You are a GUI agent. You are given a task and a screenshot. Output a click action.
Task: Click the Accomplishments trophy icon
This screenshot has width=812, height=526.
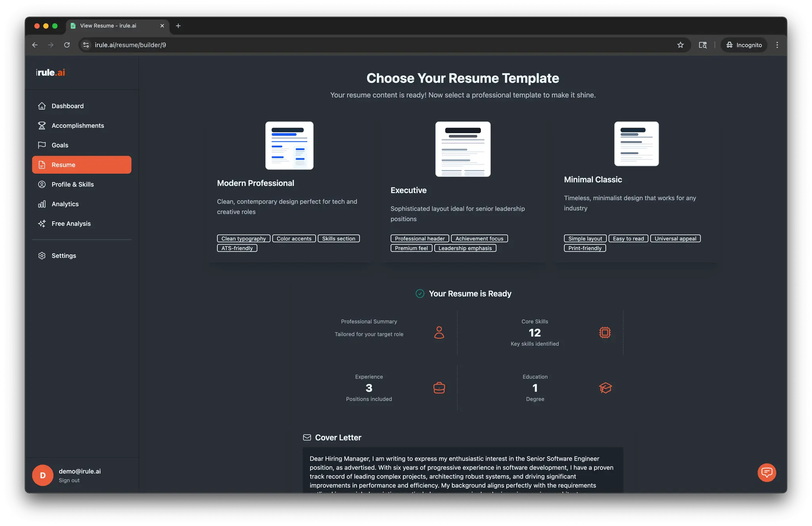pyautogui.click(x=42, y=125)
